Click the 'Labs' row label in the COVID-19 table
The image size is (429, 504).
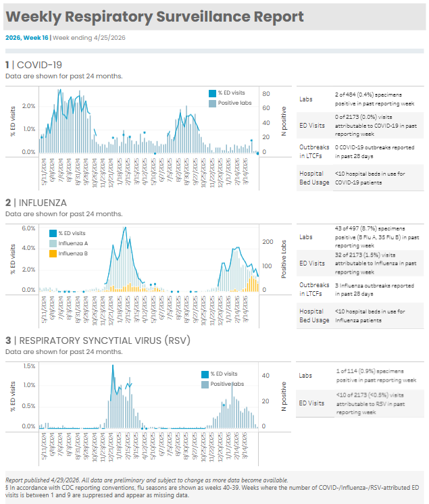[x=305, y=99]
